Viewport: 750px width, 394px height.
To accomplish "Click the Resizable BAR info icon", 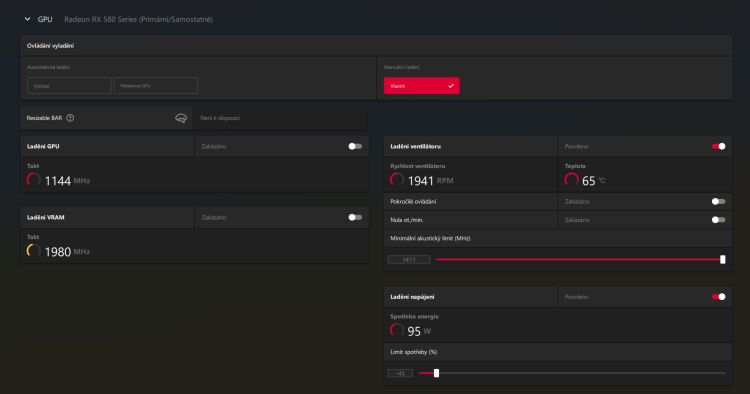I will pos(181,118).
